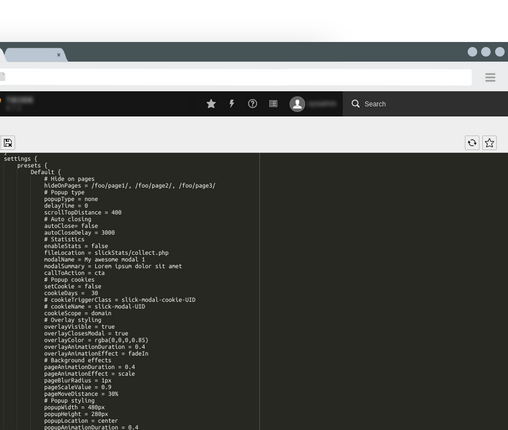The width and height of the screenshot is (508, 430).
Task: Click the 'Default {' line
Action: coord(46,172)
